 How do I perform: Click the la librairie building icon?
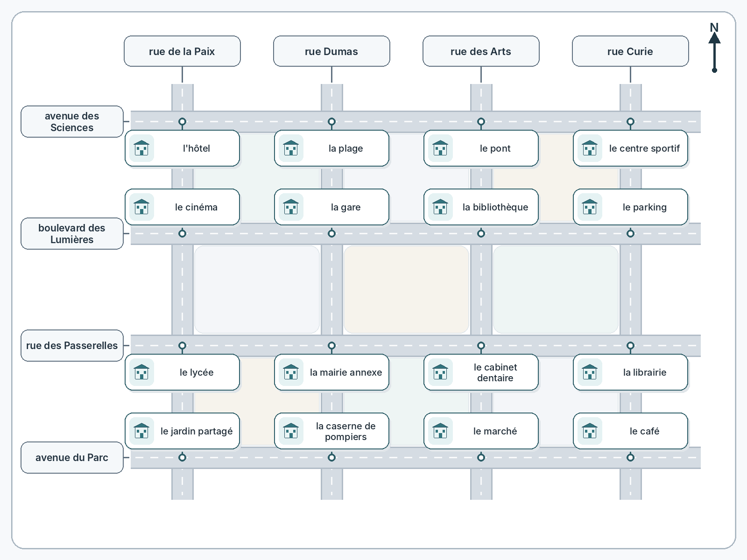[x=590, y=372]
